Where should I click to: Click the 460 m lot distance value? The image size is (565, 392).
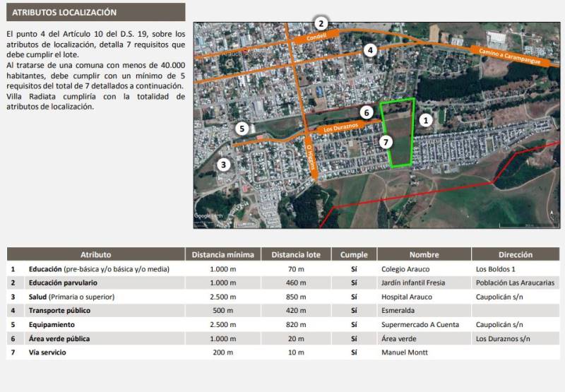pyautogui.click(x=296, y=283)
